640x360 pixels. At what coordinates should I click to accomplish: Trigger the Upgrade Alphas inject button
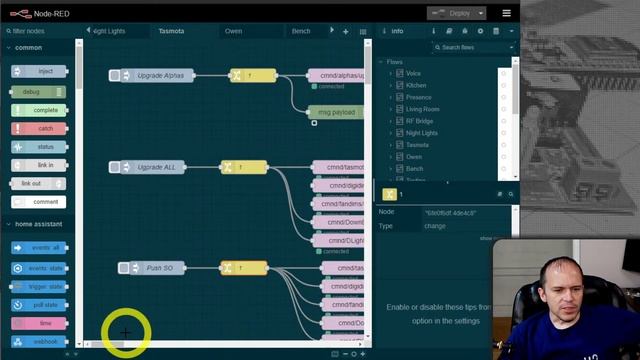(115, 76)
